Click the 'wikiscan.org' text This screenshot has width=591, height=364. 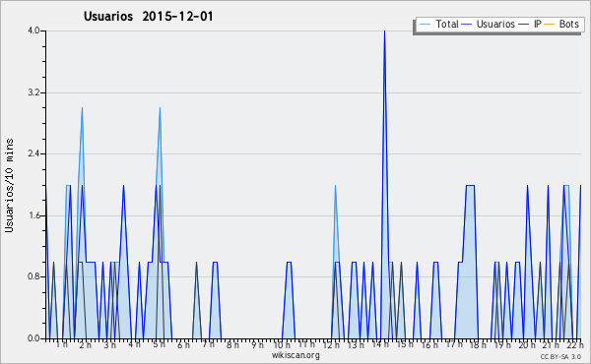coord(295,355)
